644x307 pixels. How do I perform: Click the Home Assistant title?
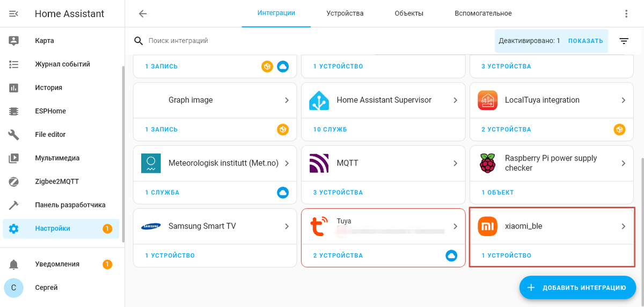coord(70,14)
